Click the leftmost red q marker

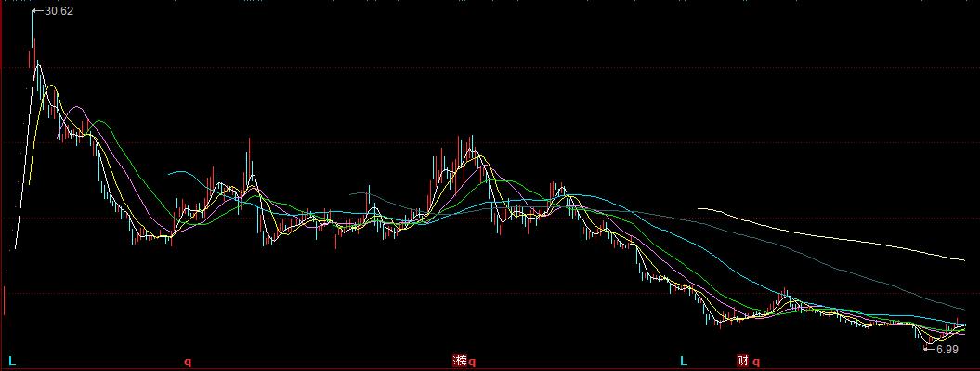point(188,362)
